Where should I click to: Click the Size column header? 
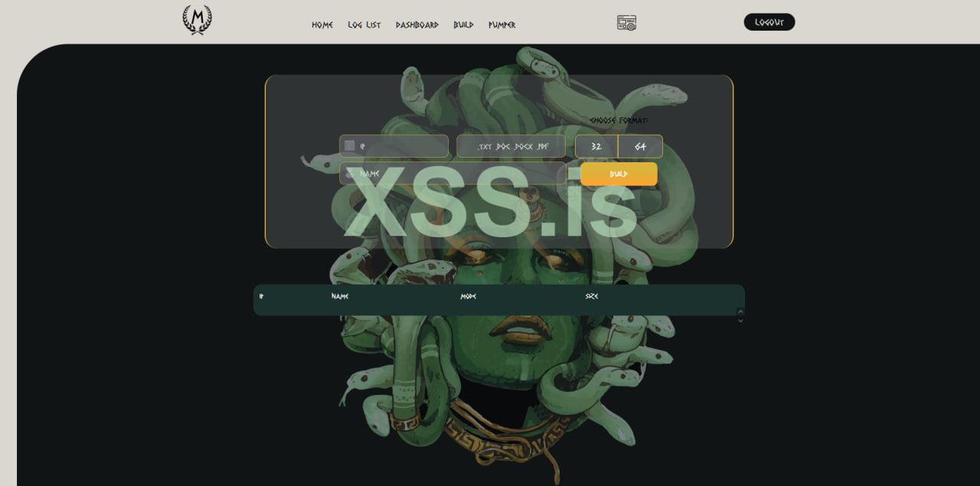tap(592, 296)
